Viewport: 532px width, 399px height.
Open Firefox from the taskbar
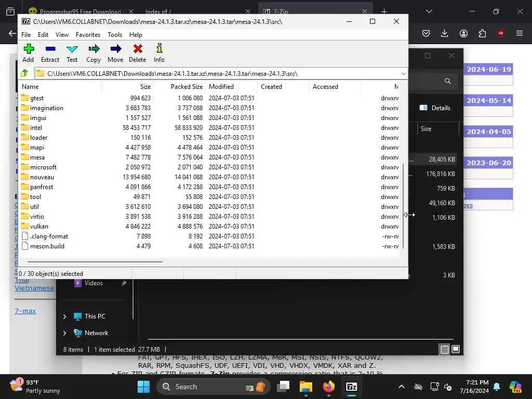click(328, 387)
